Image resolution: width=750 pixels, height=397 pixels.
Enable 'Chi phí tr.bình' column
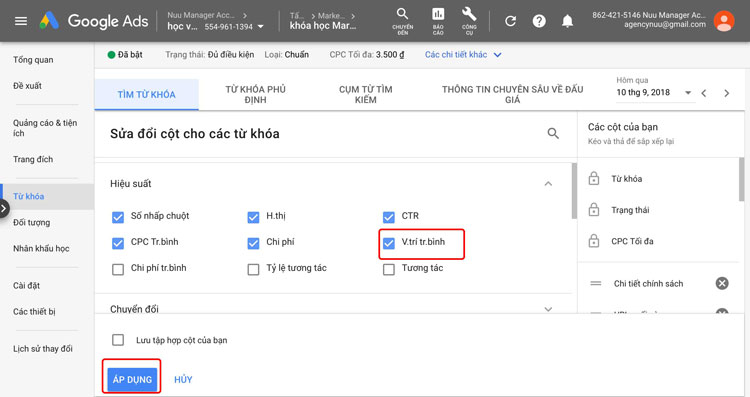pyautogui.click(x=118, y=269)
